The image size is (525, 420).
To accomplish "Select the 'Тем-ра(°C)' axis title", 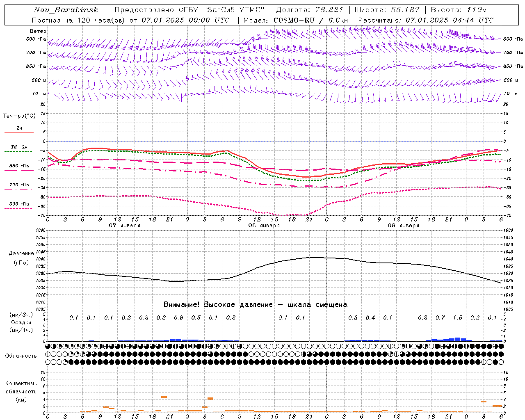I will (x=19, y=116).
